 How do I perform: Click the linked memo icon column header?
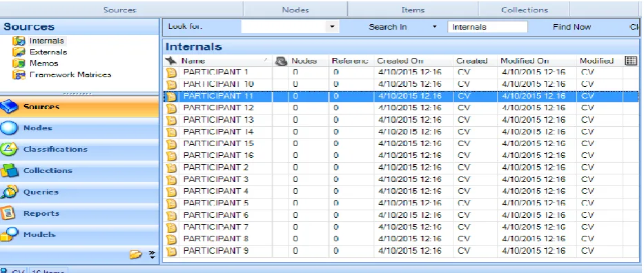280,61
